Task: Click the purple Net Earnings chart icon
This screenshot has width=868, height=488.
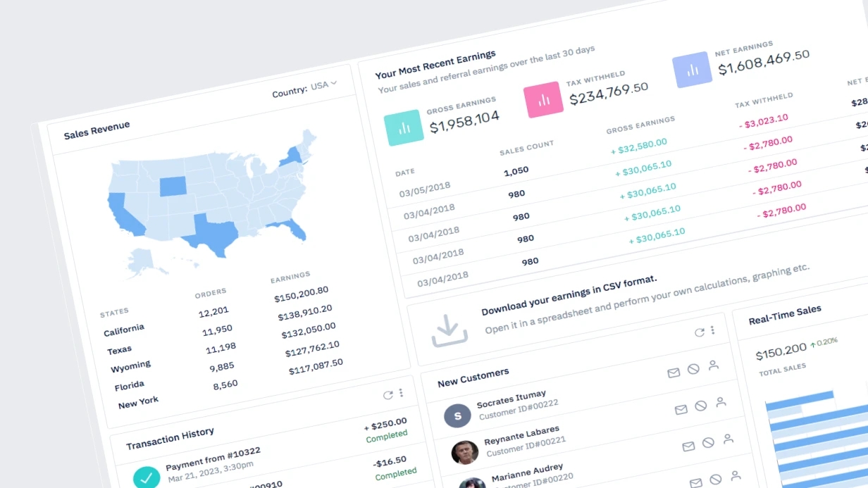Action: 693,70
